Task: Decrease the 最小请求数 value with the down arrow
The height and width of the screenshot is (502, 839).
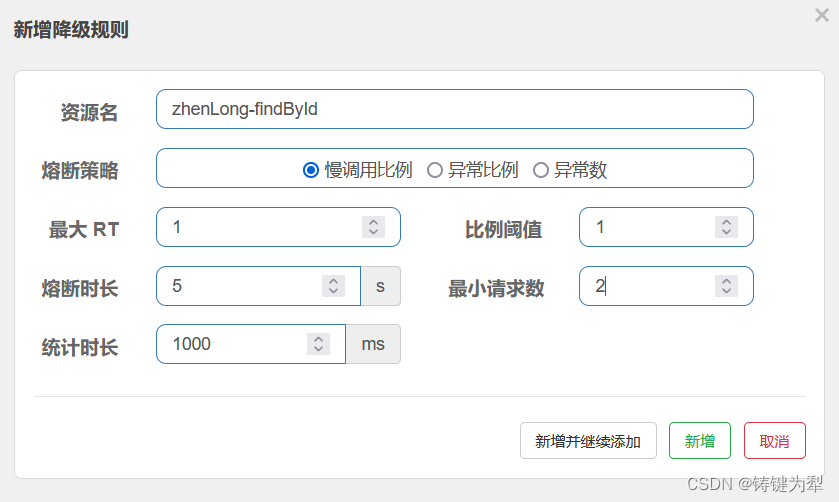Action: click(x=726, y=291)
